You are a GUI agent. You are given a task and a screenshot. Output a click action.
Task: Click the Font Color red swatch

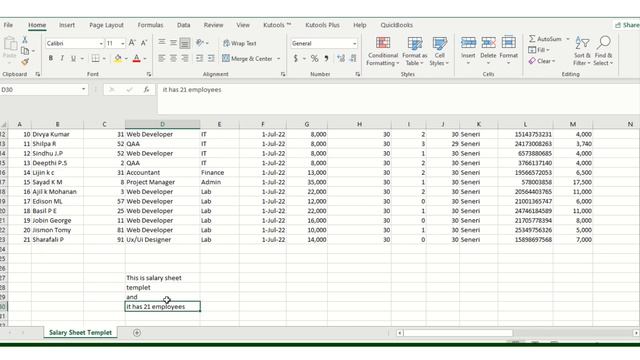136,58
